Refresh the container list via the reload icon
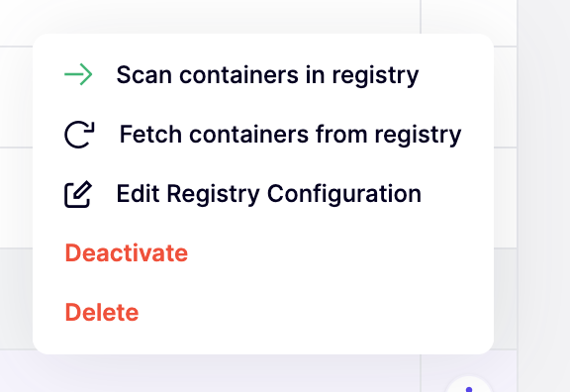The image size is (570, 392). (x=79, y=135)
